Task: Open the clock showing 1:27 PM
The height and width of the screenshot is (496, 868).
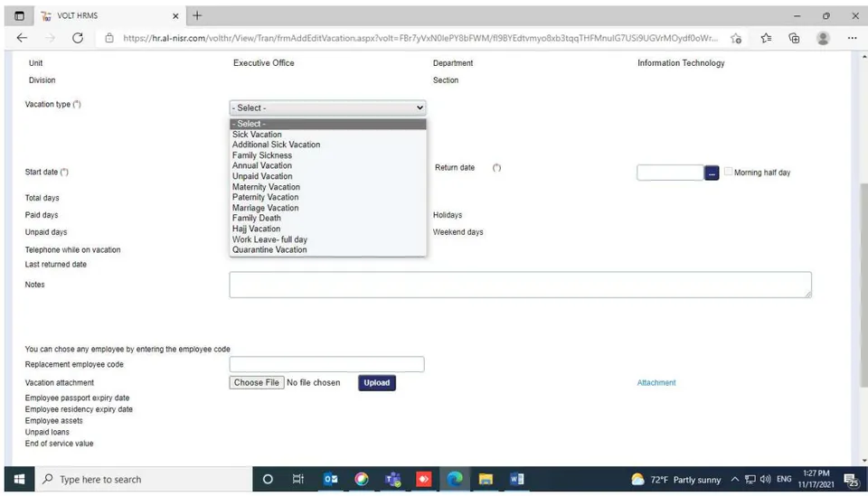Action: (816, 479)
